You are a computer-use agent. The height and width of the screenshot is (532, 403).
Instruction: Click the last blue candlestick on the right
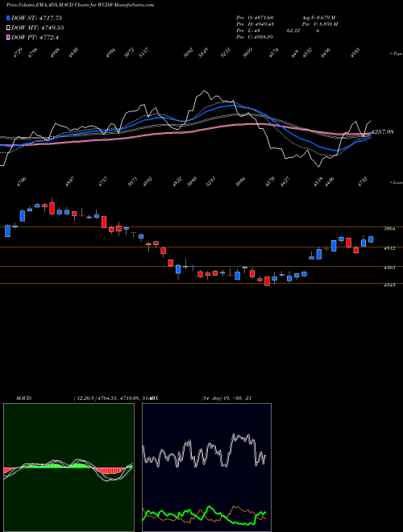[x=371, y=239]
